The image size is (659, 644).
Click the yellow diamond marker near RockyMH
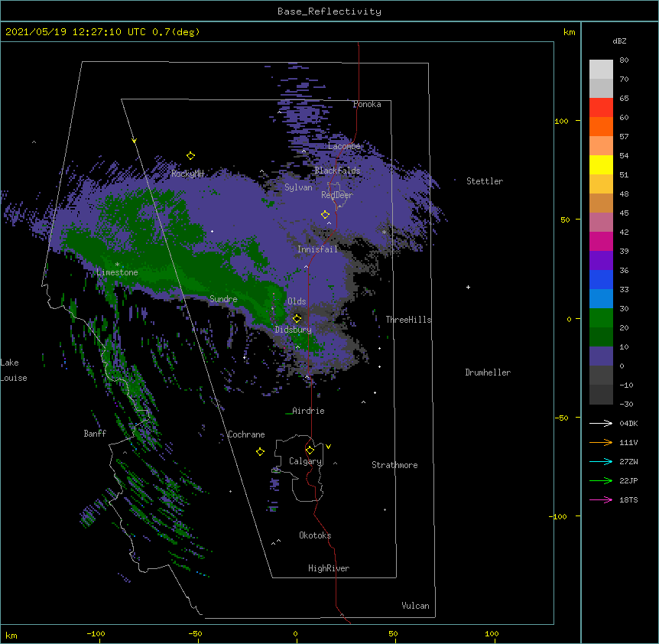(x=190, y=156)
